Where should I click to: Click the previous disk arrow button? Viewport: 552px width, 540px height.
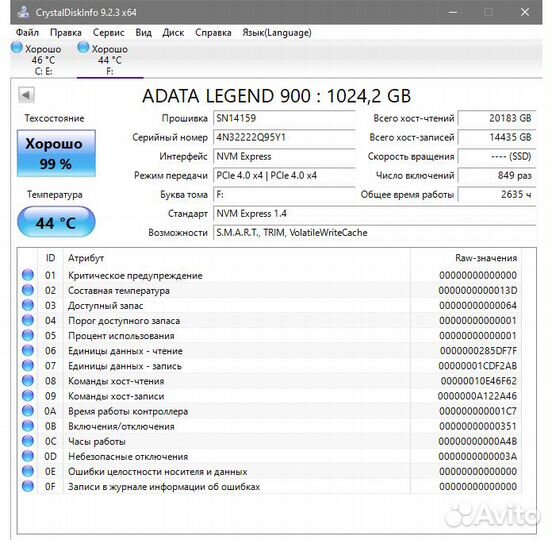26,95
